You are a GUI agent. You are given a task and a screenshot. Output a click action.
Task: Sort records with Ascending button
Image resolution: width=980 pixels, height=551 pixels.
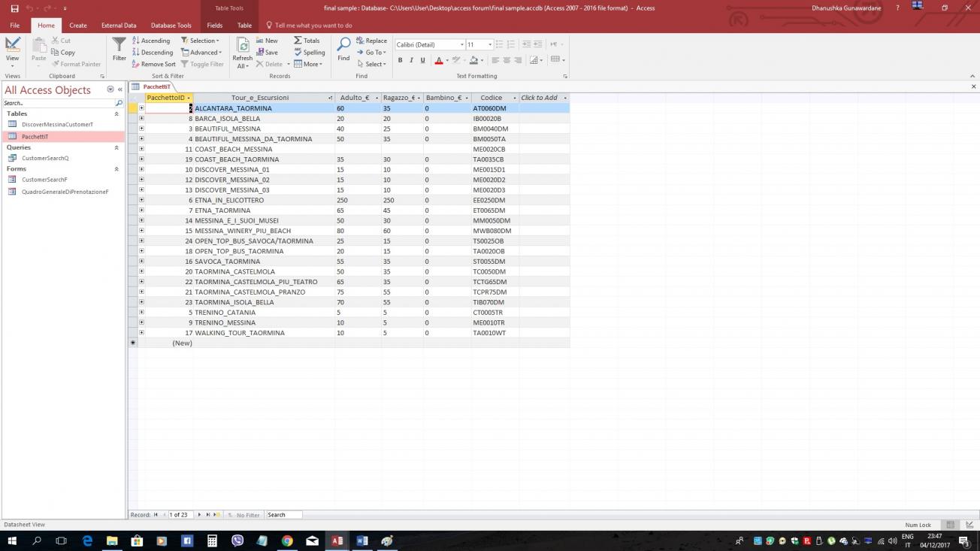(151, 41)
